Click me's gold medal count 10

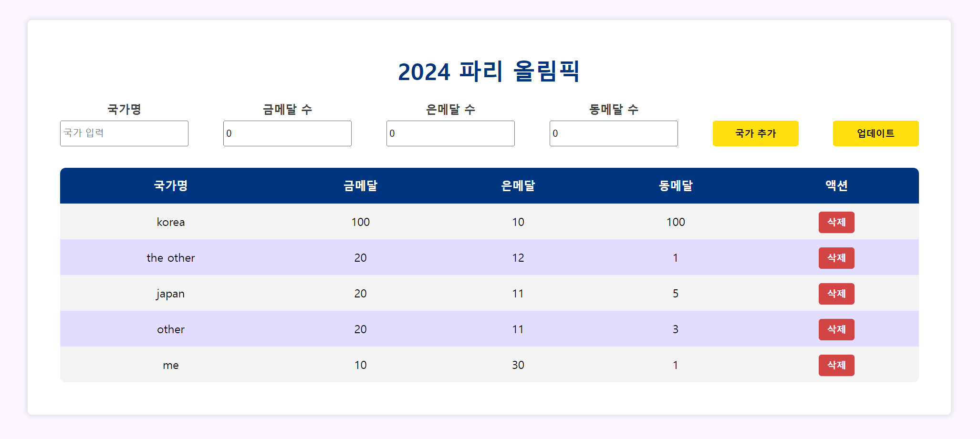click(361, 365)
